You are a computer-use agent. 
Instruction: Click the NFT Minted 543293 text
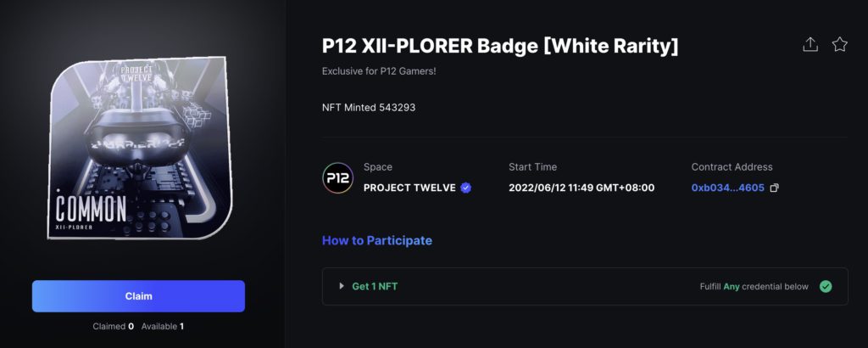[x=369, y=108]
